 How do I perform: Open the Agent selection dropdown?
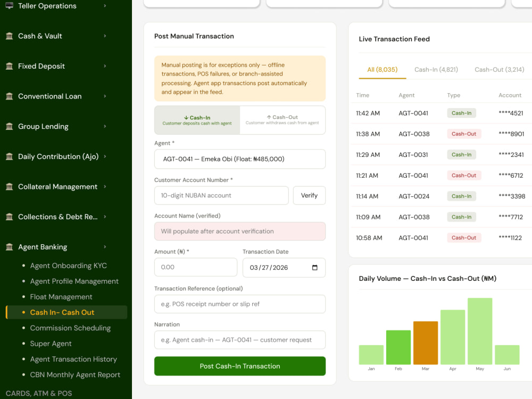pyautogui.click(x=240, y=159)
